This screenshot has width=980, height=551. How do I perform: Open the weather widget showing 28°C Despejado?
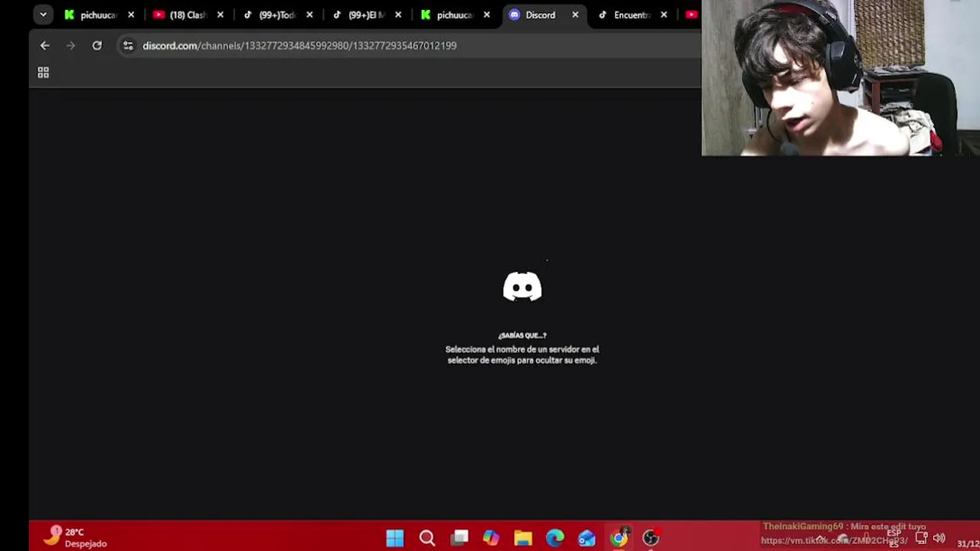[x=75, y=537]
